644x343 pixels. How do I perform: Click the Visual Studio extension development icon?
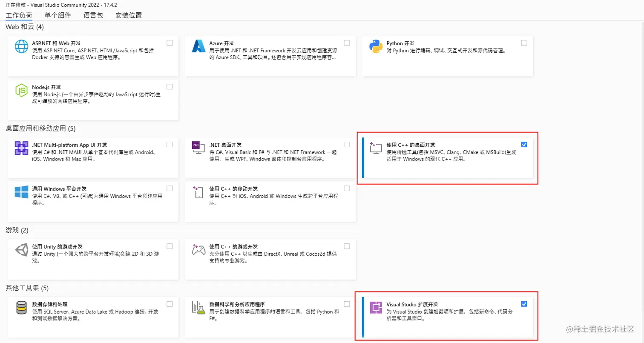coord(376,308)
